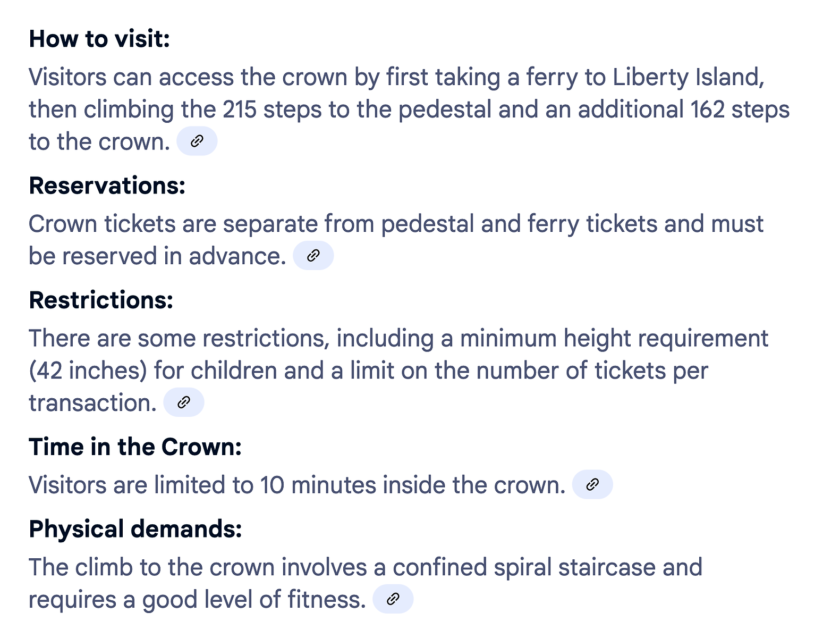The image size is (840, 638).
Task: Click the words 'Liberty Island' in the text
Action: (688, 77)
